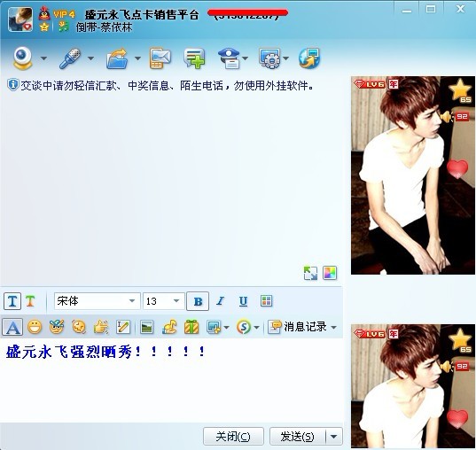Open the music share icon
Image resolution: width=476 pixels, height=450 pixels.
coord(169,327)
